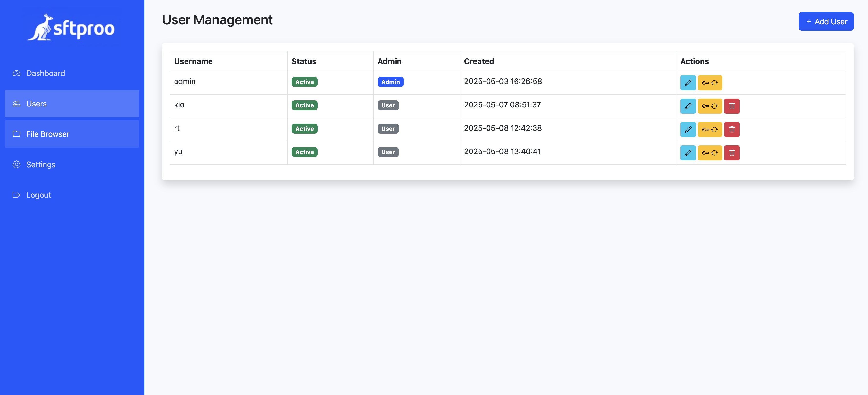
Task: Click the Logout icon in the sidebar
Action: coord(17,195)
